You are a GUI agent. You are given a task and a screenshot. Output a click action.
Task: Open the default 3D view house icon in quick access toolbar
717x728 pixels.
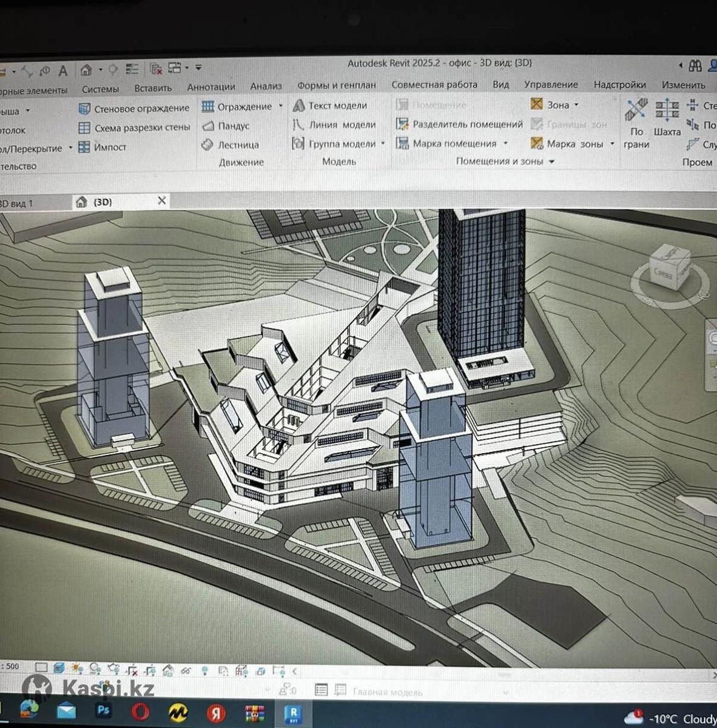coord(86,70)
